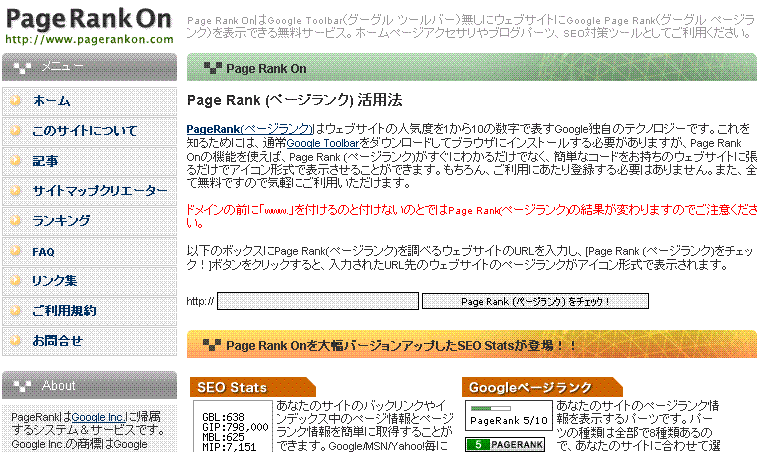The height and width of the screenshot is (452, 766).
Task: Click the orange bullet beside ご利用規約
Action: coord(16,310)
